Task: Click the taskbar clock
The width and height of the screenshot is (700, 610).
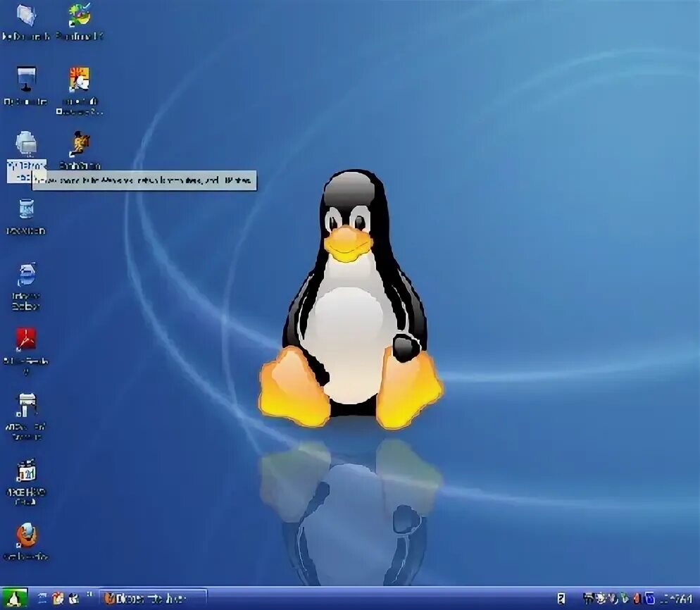Action: 676,599
